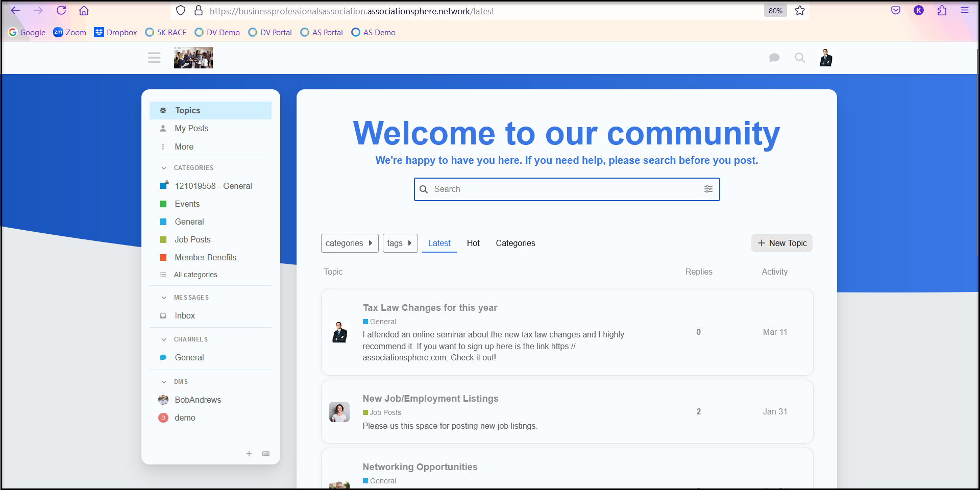Image resolution: width=980 pixels, height=490 pixels.
Task: Click the header search magnifier icon
Action: coord(800,58)
